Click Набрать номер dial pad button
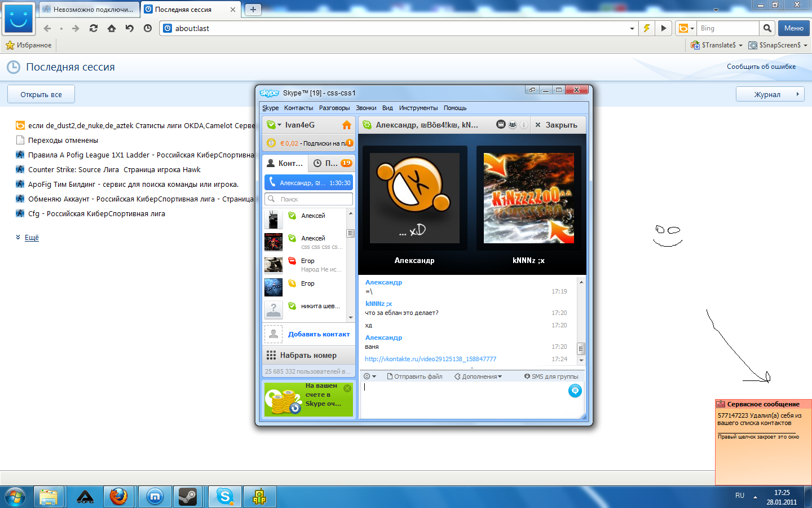Viewport: 812px width, 508px height. coord(308,355)
